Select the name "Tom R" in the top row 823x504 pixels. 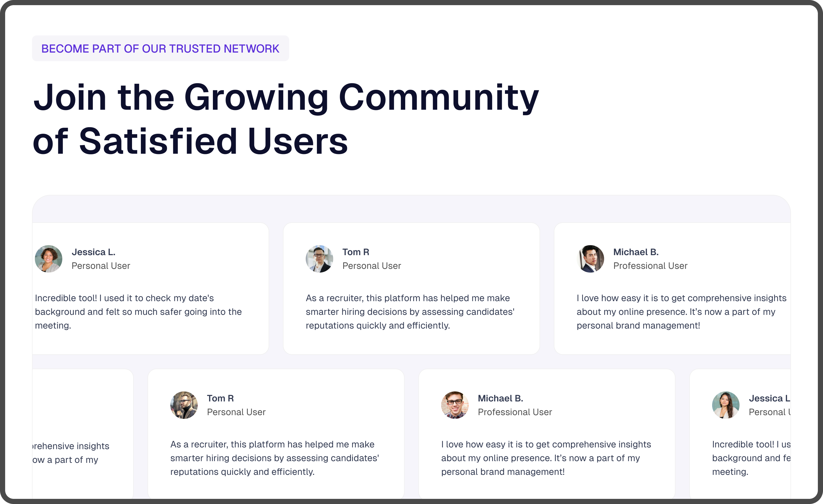tap(356, 252)
